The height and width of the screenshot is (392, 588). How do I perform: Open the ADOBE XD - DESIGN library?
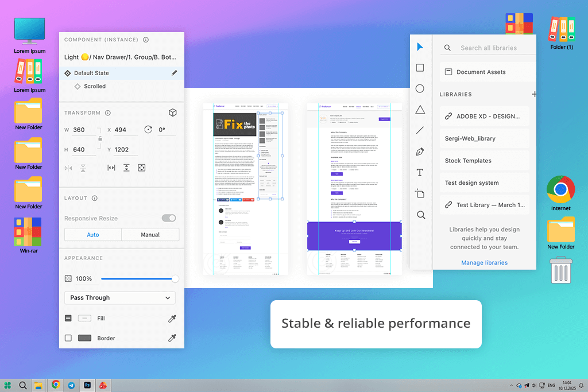[x=485, y=116]
